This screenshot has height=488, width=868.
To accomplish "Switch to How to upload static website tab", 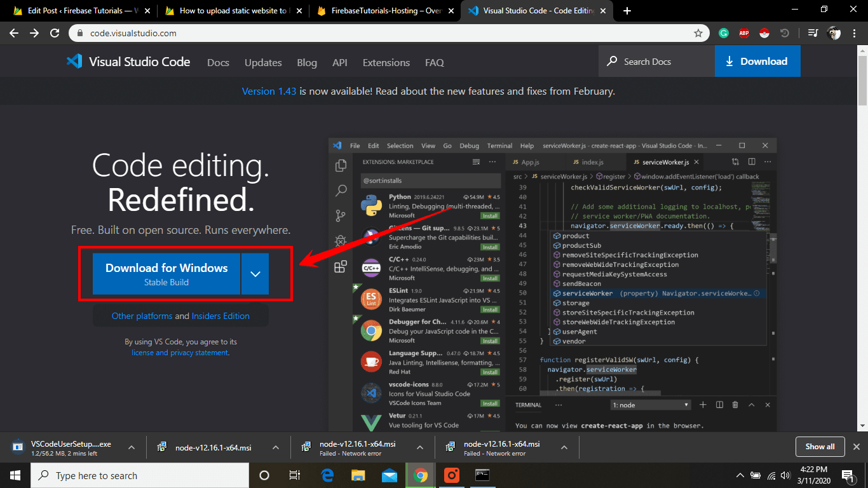I will point(233,11).
